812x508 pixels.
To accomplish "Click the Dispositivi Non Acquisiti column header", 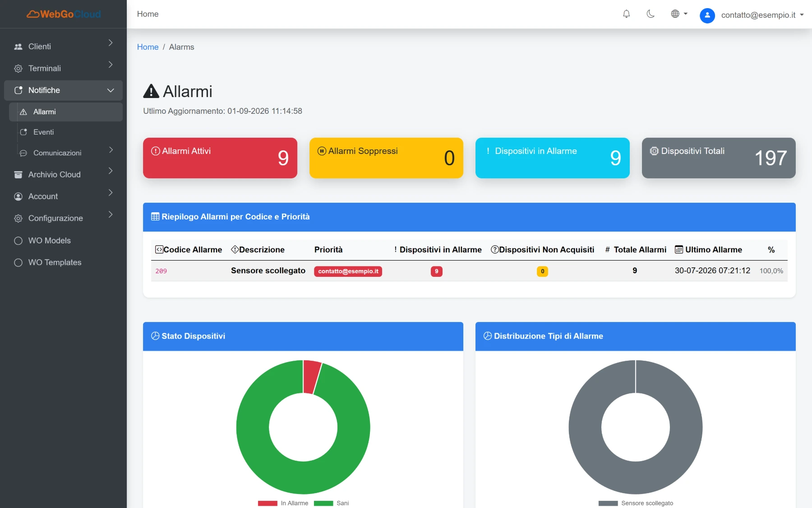I will click(542, 250).
